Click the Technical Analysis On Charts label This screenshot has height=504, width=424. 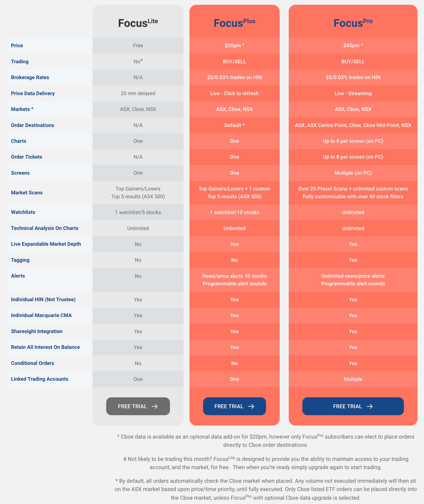[x=45, y=228]
